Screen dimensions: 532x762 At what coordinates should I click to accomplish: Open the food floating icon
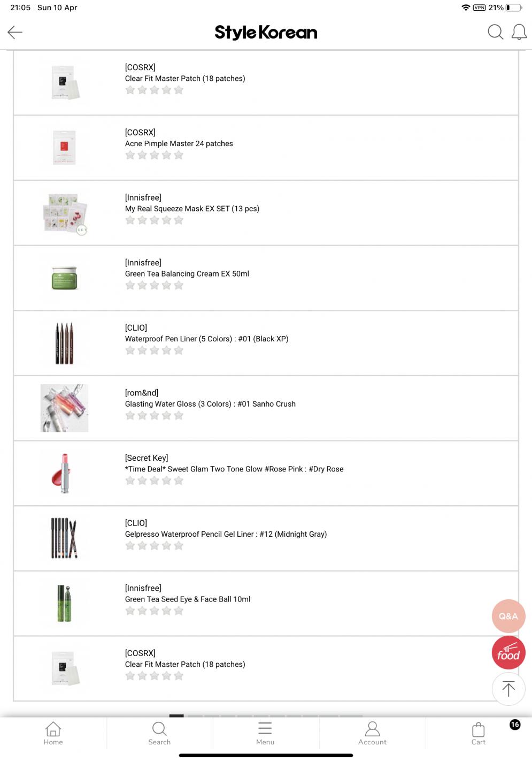coord(508,653)
